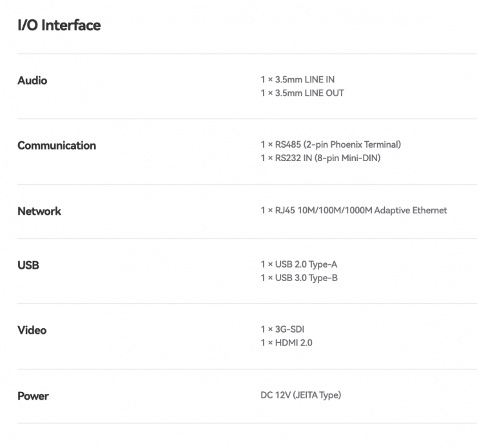Select the Power row label
This screenshot has width=477, height=448.
(x=33, y=396)
